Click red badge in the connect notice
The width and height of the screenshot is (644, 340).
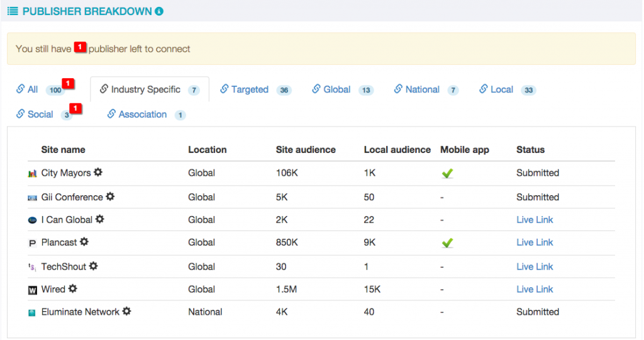[80, 47]
